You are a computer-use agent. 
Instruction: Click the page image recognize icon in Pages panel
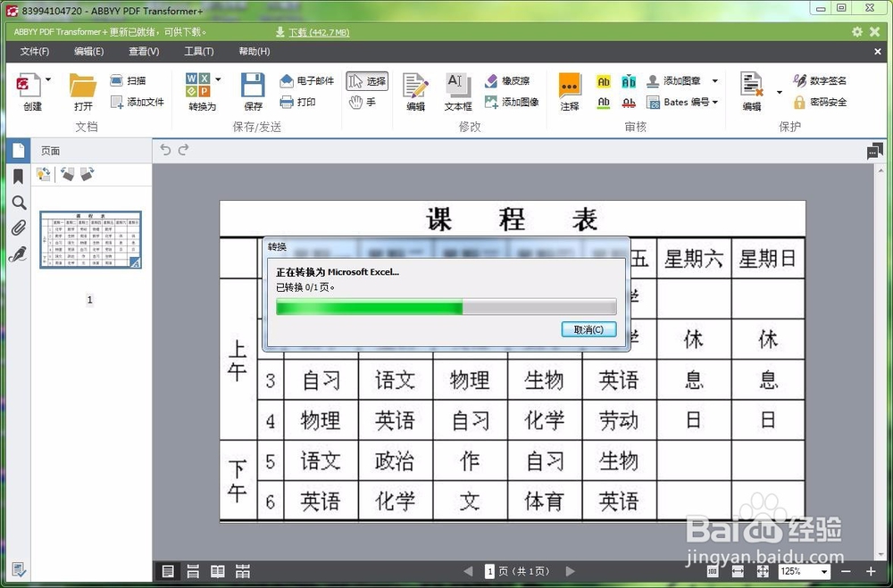(43, 174)
